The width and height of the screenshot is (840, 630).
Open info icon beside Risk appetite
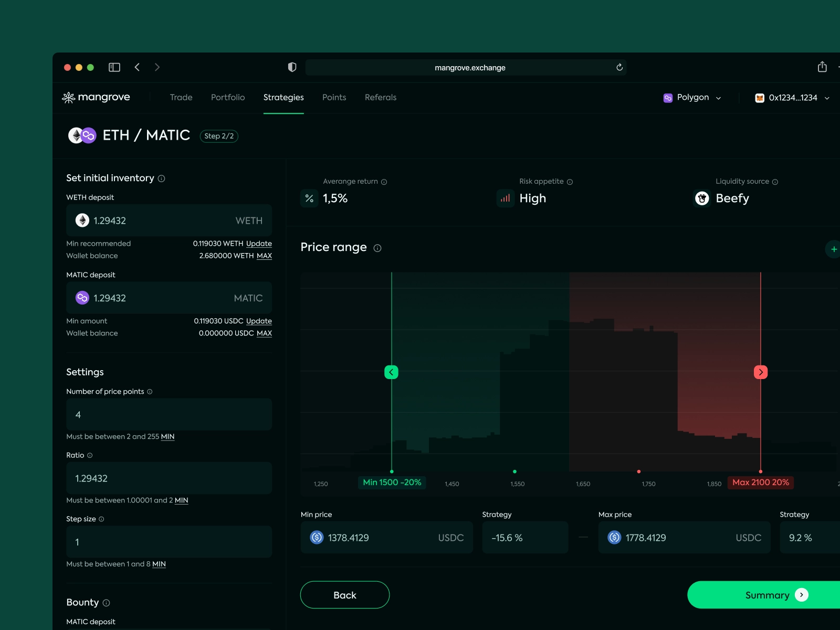(x=570, y=182)
